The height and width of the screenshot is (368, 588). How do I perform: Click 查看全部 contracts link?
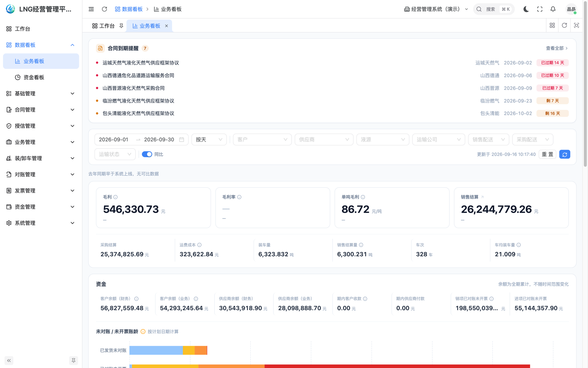[557, 48]
